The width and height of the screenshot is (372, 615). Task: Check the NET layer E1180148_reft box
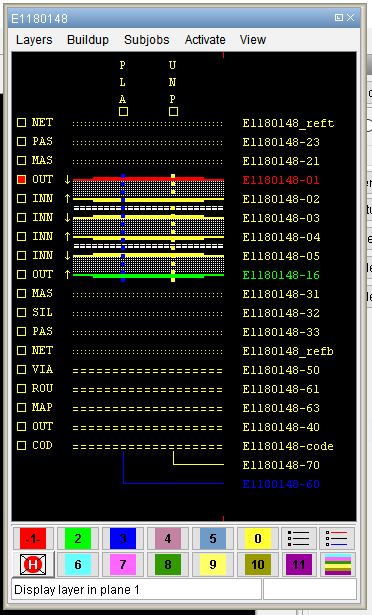[22, 123]
